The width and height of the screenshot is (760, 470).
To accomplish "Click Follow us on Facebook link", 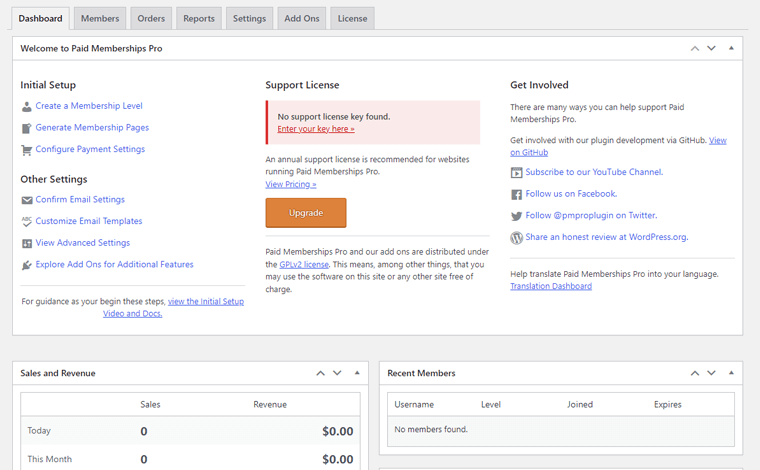I will [571, 194].
